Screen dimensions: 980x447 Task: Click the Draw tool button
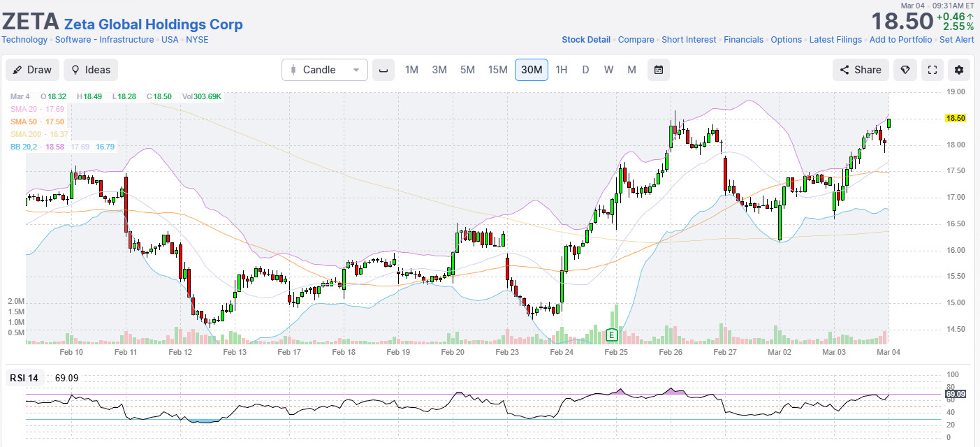(33, 70)
